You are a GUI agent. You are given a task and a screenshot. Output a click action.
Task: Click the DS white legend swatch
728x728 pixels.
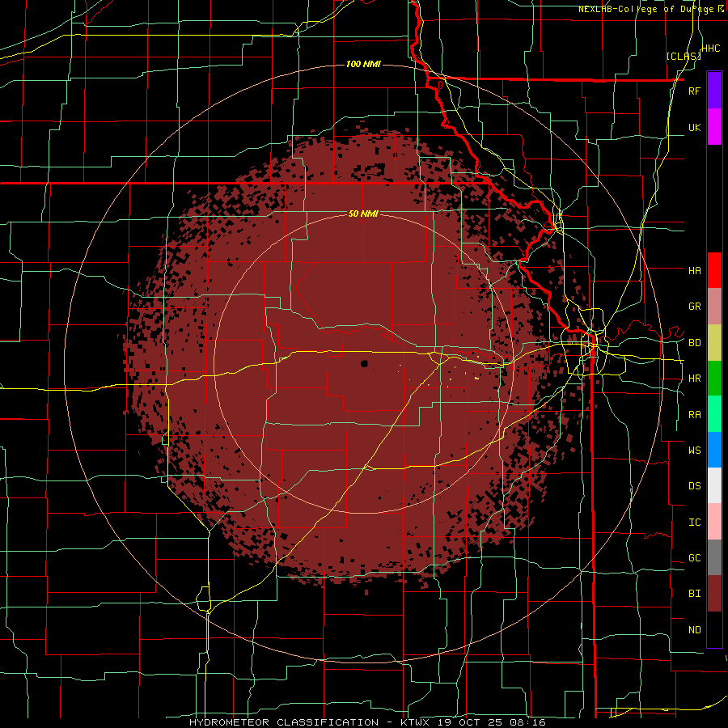(714, 485)
